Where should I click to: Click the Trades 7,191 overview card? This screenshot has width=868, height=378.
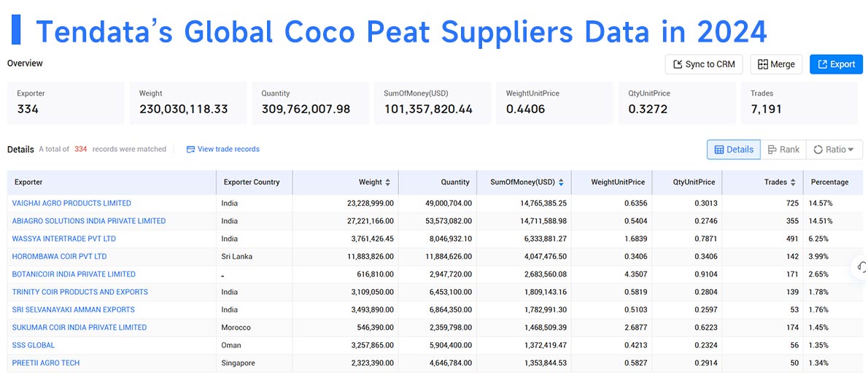pos(799,103)
